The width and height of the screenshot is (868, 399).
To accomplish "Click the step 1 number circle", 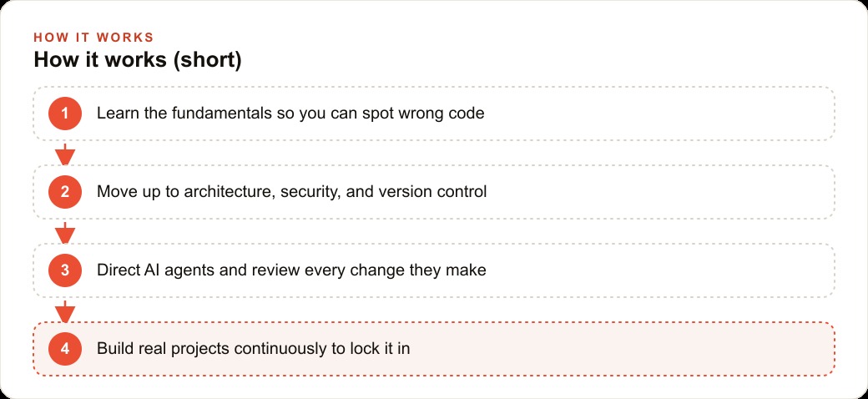I will coord(65,114).
